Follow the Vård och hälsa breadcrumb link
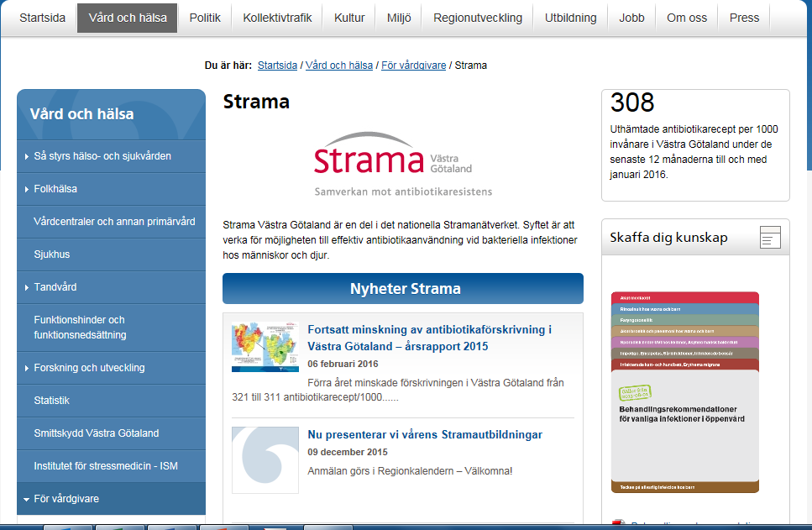The image size is (812, 530). pos(338,66)
